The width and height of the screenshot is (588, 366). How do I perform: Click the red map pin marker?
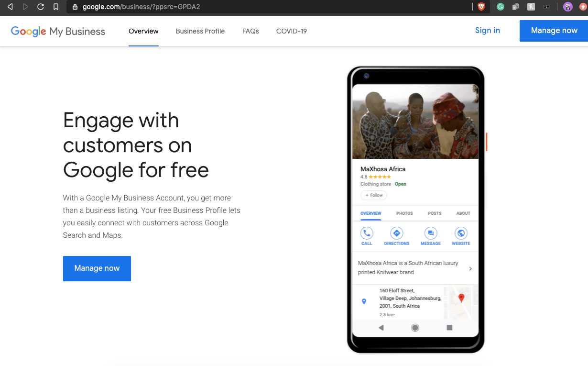[x=461, y=298]
